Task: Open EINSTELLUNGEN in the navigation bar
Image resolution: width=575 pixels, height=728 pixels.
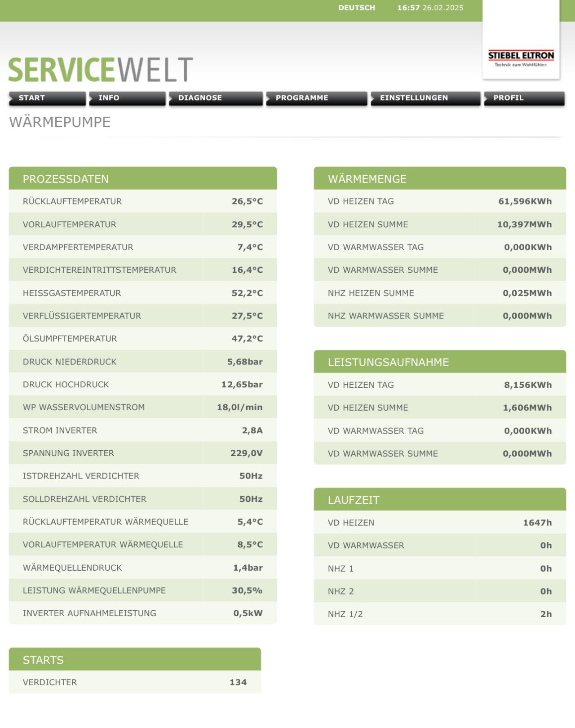Action: 425,98
